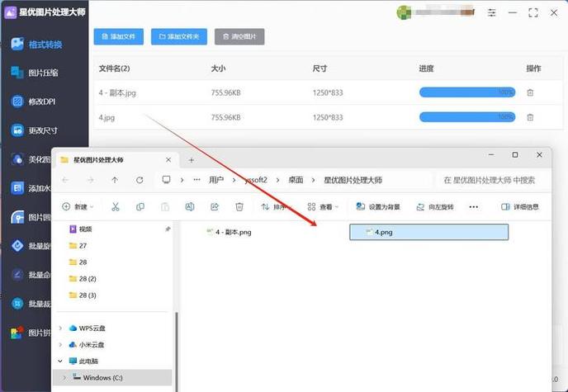Go back in File Explorer
Screen dimensions: 568x392
pos(65,180)
